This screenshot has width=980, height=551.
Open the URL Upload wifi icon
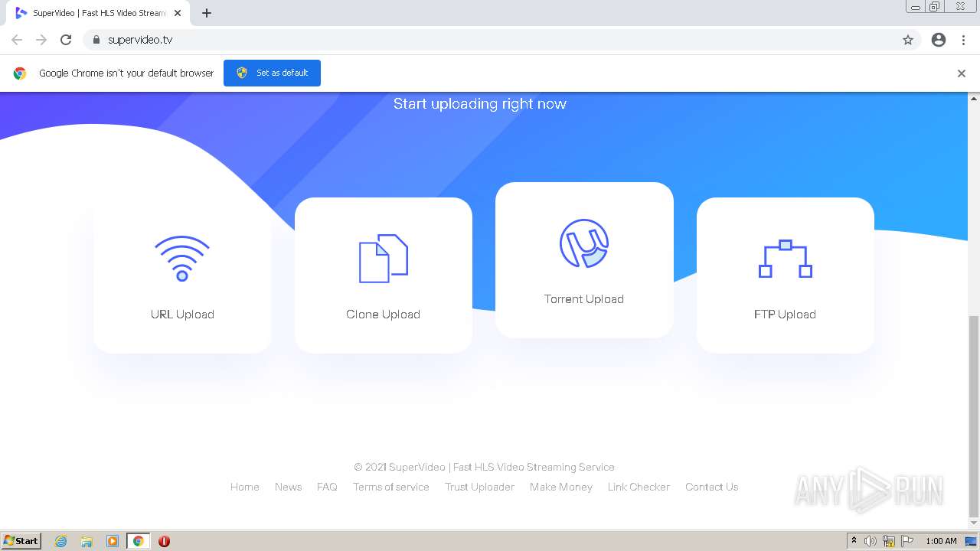click(x=182, y=259)
